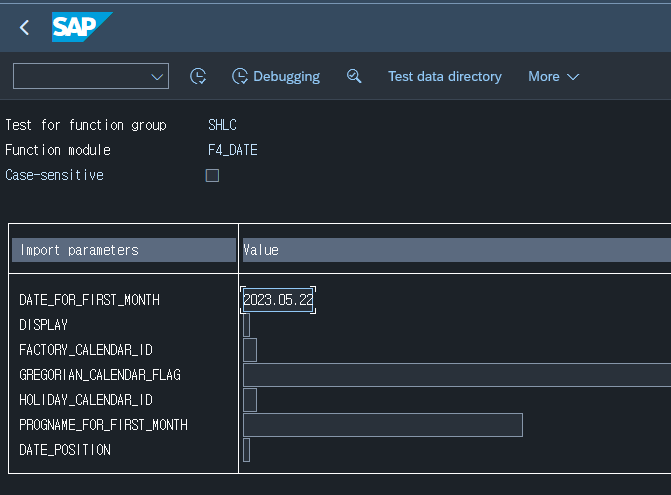Click the DATE_FOR_FIRST_MONTH parameter label
The width and height of the screenshot is (671, 495).
click(x=89, y=300)
